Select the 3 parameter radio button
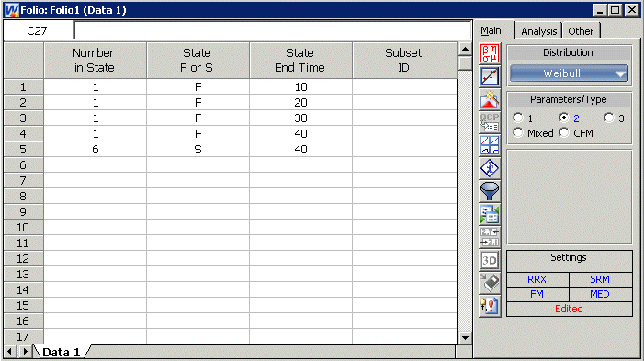 609,118
